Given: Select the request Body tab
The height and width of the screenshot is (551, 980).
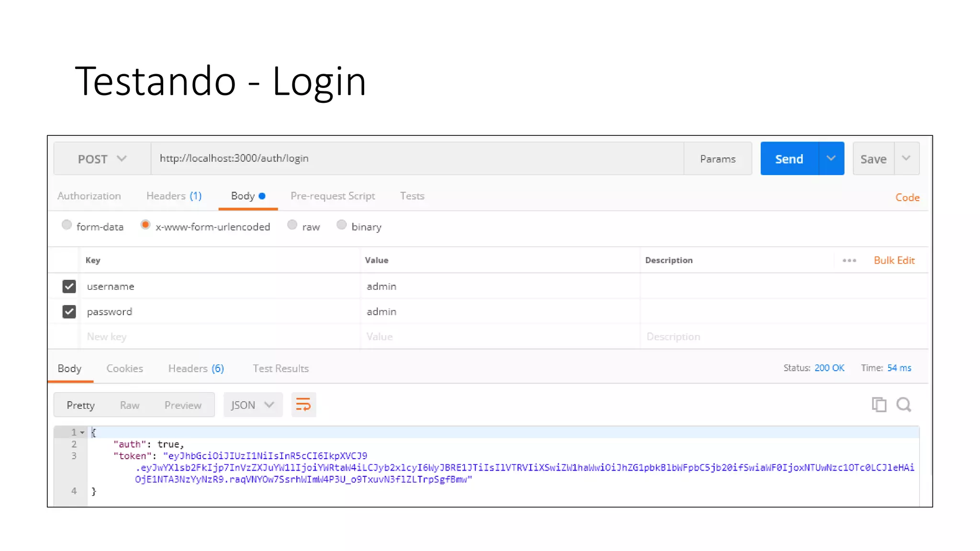Looking at the screenshot, I should point(248,196).
